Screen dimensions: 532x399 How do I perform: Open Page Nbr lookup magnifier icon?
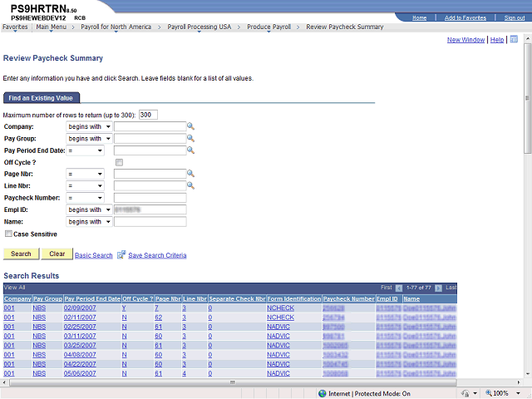tap(190, 174)
